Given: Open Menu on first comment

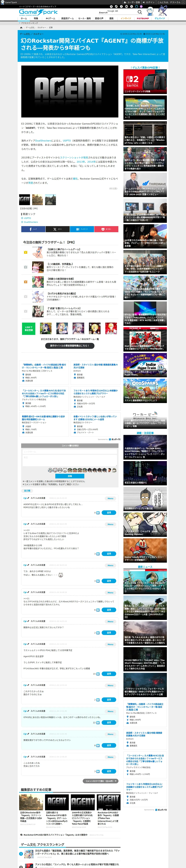Looking at the screenshot, I should [x=110, y=498].
